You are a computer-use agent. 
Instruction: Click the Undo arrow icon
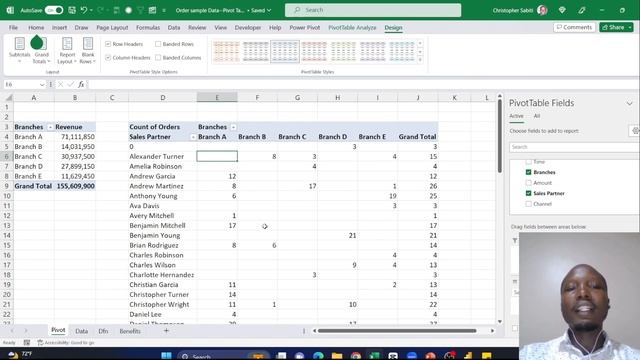84,10
